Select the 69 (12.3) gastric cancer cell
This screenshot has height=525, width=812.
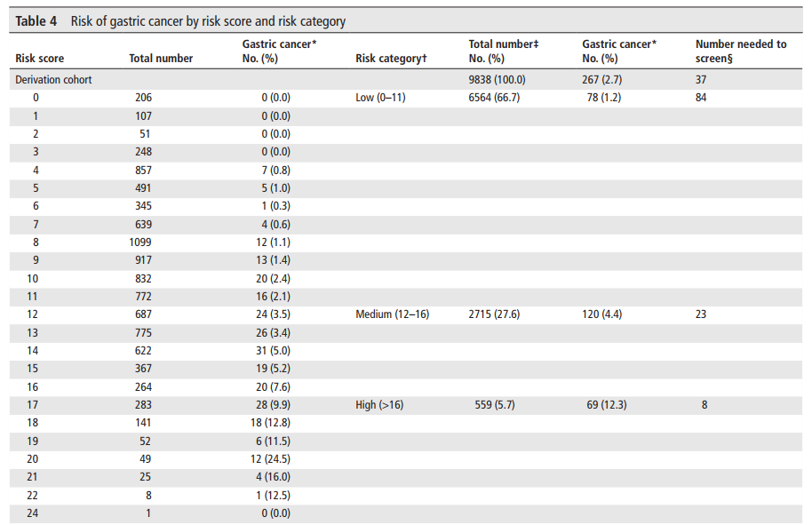coord(607,405)
